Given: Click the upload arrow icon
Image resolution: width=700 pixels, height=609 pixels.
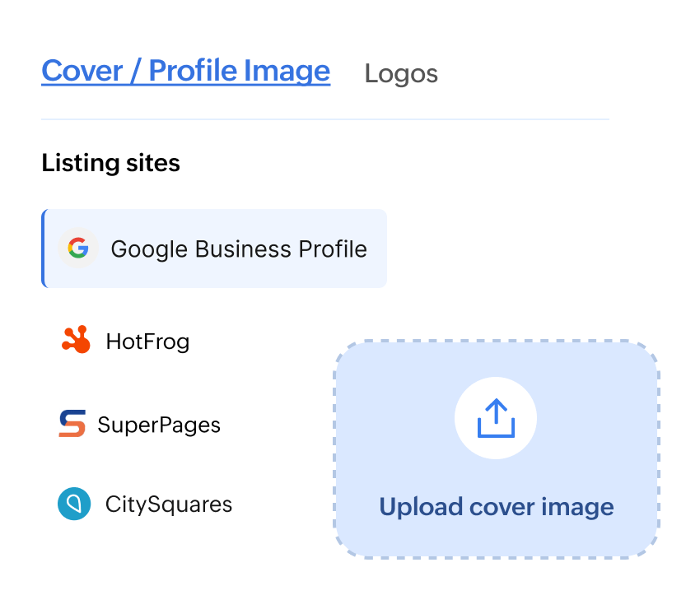Looking at the screenshot, I should click(x=496, y=419).
